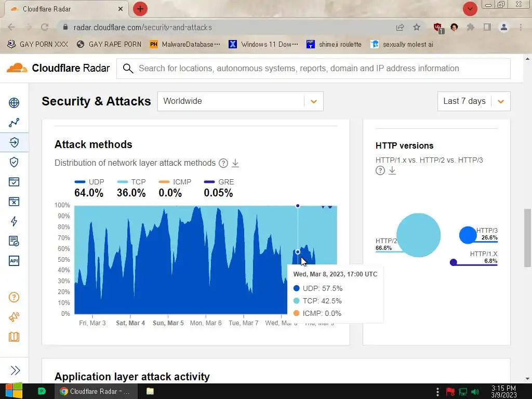Open the megaphone announcements sidebar icon
532x399 pixels.
click(x=14, y=317)
